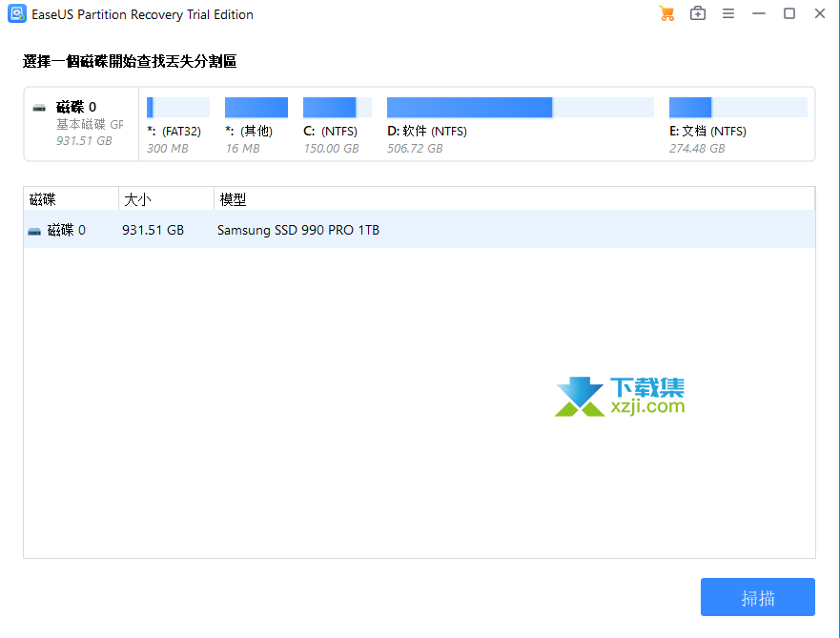The width and height of the screenshot is (840, 638).
Task: Select the C: NTFS partition usage bar
Action: pyautogui.click(x=338, y=107)
